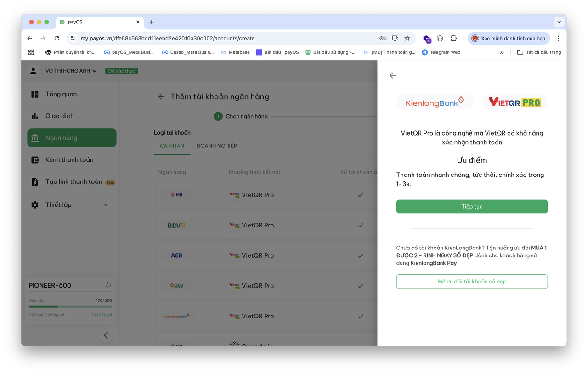Open the Chi tiết gói link
This screenshot has height=374, width=588.
[102, 315]
